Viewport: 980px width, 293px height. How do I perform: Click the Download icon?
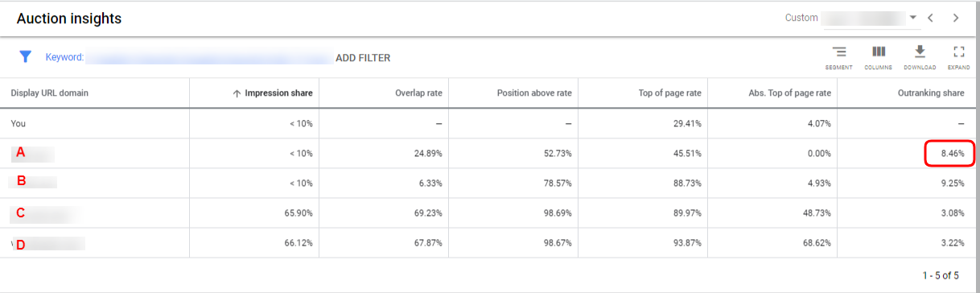click(x=920, y=57)
